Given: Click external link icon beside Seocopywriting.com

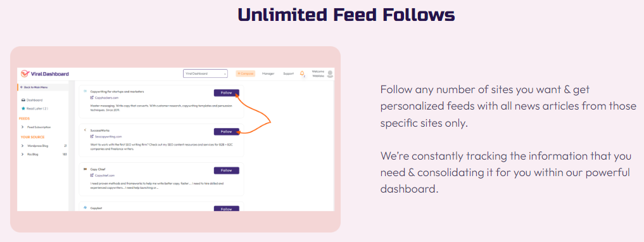Looking at the screenshot, I should [92, 136].
